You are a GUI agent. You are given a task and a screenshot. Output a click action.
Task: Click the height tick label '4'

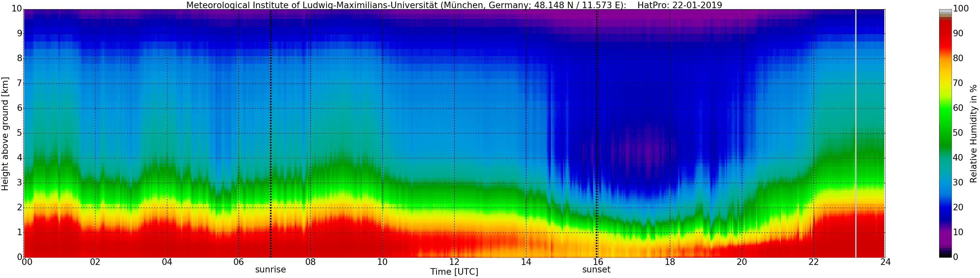click(x=20, y=158)
